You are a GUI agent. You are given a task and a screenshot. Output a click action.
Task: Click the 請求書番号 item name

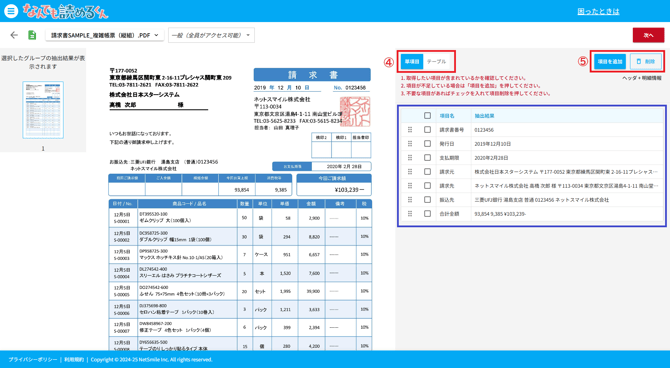(451, 130)
